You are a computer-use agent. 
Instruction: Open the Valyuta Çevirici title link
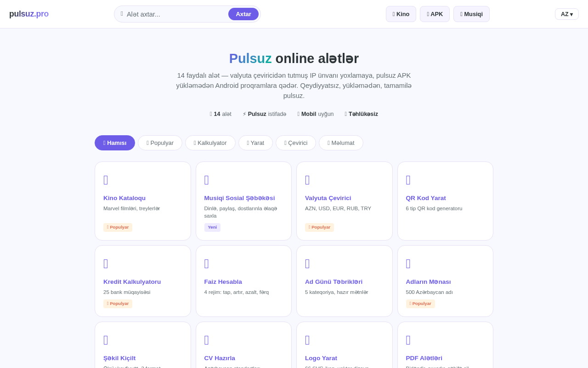coord(328,198)
